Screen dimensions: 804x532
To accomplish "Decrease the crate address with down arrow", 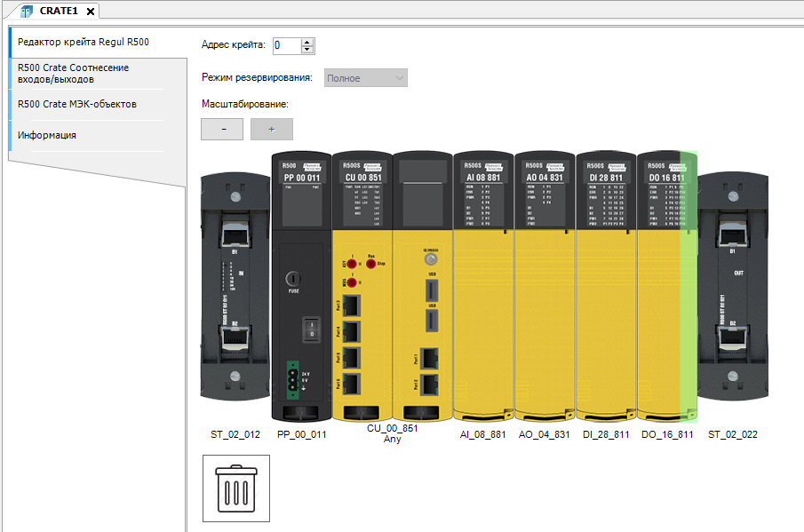I will tap(307, 49).
